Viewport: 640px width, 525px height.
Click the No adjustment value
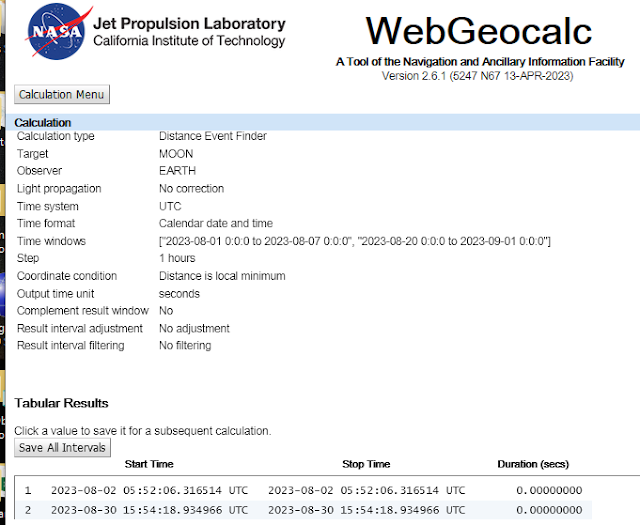click(x=194, y=328)
